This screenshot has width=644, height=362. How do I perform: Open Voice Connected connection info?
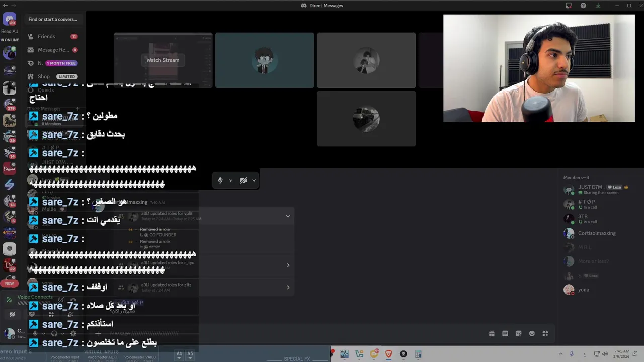point(35,297)
